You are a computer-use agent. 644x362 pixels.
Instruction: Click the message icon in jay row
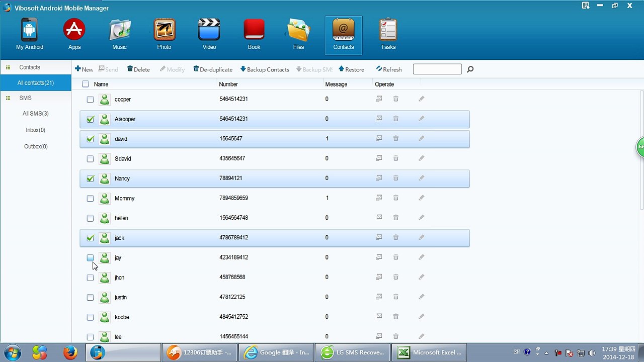pyautogui.click(x=379, y=257)
